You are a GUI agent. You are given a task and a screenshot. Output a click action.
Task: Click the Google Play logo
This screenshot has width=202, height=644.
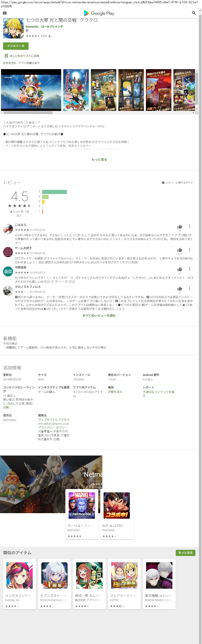pos(99,13)
